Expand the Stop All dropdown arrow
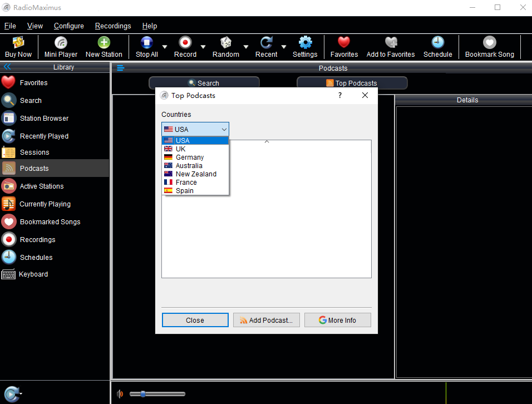Image resolution: width=532 pixels, height=404 pixels. coord(165,47)
